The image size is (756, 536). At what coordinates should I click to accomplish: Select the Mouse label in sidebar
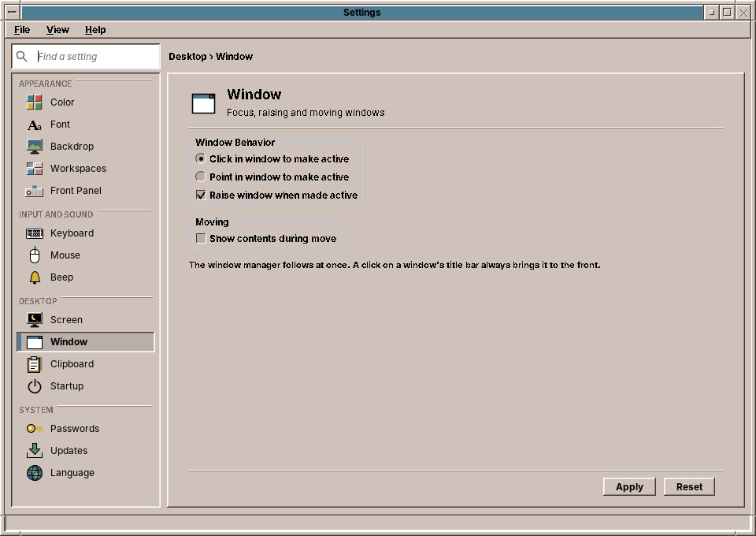[x=65, y=255]
